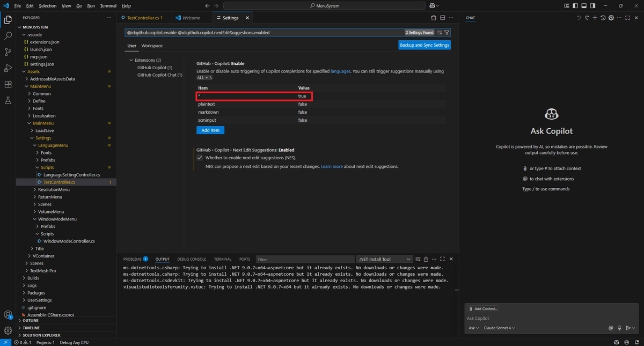Viewport: 644px width, 346px height.
Task: Open the Ask chat mode dropdown
Action: point(473,328)
